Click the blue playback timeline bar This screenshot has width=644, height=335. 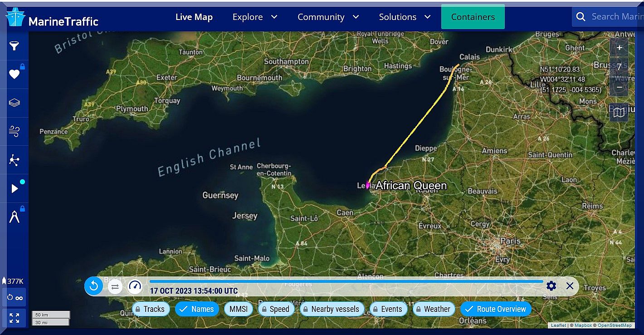coord(346,281)
